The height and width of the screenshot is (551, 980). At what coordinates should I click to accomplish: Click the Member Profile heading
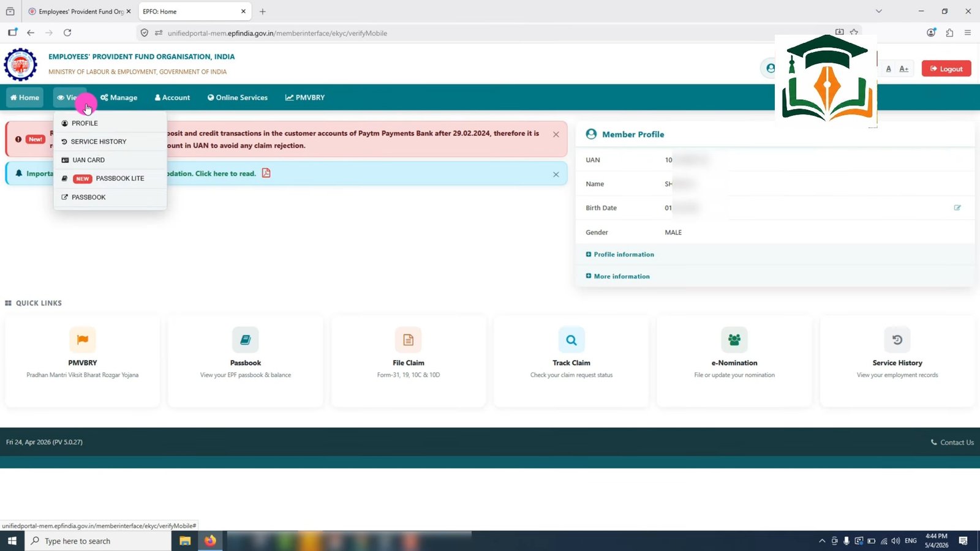click(633, 134)
